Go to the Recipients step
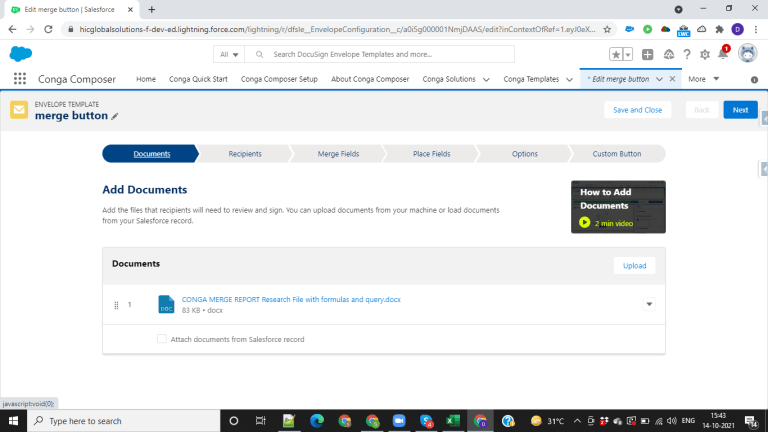Screen dimensions: 768x432 pyautogui.click(x=245, y=154)
